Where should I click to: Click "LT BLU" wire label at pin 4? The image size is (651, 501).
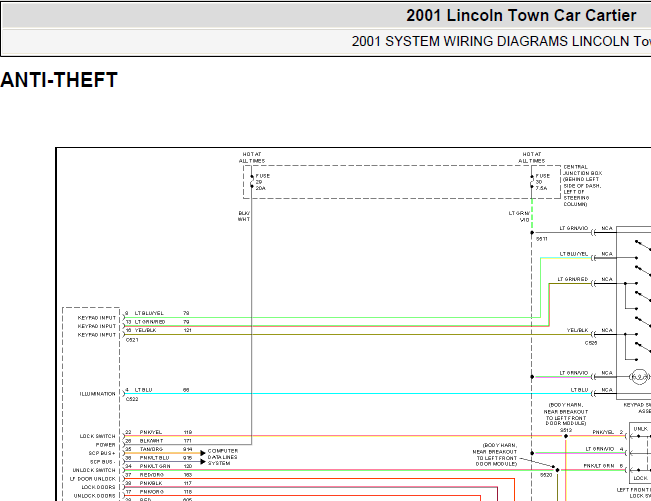[144, 390]
